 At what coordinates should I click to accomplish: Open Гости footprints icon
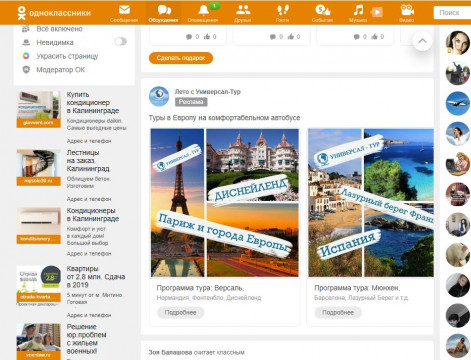pyautogui.click(x=283, y=10)
